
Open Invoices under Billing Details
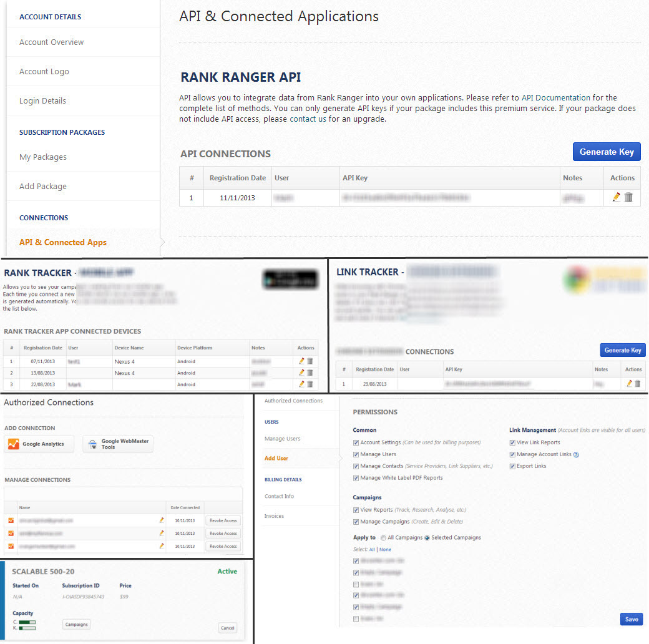tap(274, 516)
